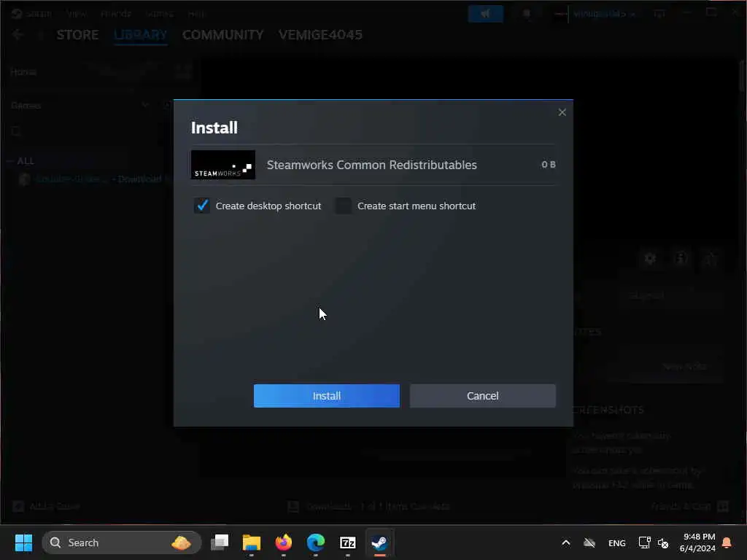The height and width of the screenshot is (560, 747).
Task: Open 7-Zip from the taskbar
Action: coord(348,542)
